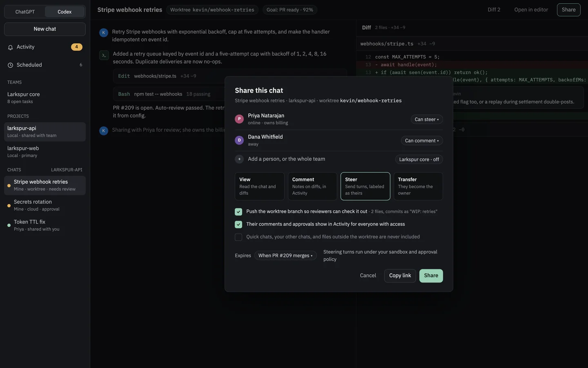This screenshot has width=588, height=368.
Task: Click the Copy link button
Action: (x=400, y=276)
